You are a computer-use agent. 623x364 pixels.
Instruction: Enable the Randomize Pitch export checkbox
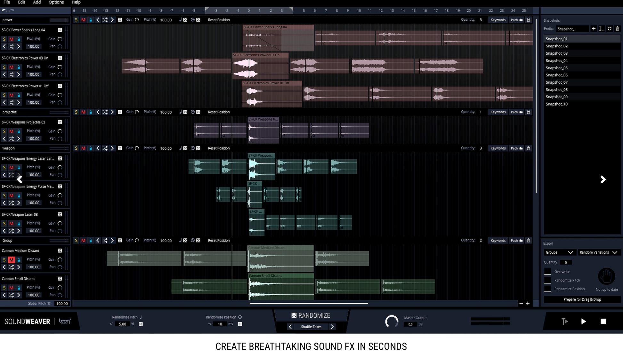click(547, 281)
